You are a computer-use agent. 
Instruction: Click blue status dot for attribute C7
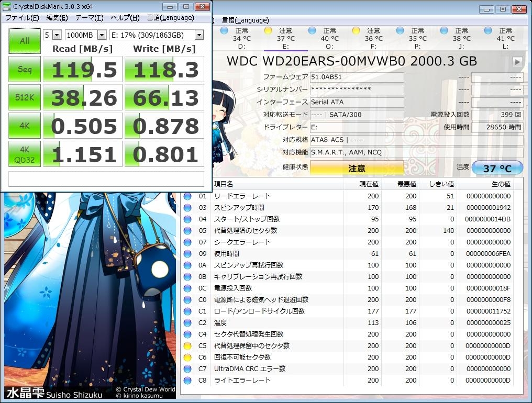187,369
